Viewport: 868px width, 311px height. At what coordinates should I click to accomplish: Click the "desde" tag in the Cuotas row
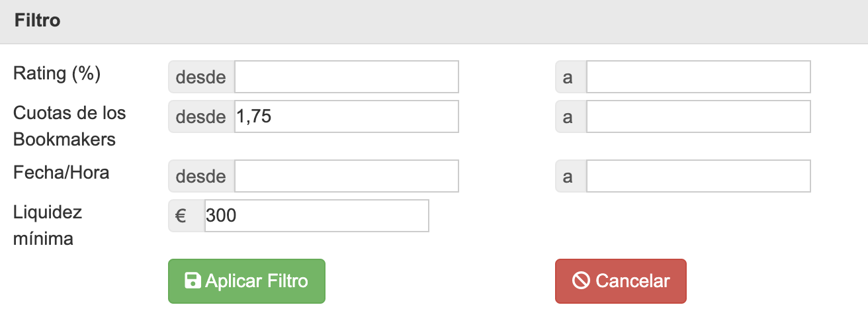coord(201,117)
